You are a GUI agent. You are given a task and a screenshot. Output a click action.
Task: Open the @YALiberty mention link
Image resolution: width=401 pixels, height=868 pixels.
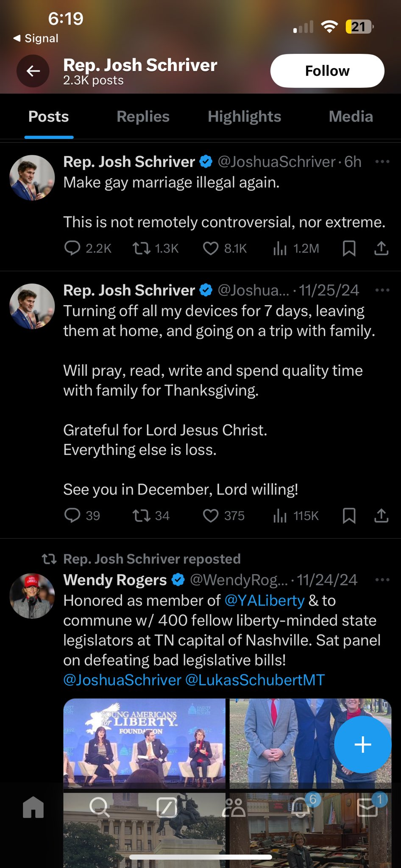pos(264,601)
